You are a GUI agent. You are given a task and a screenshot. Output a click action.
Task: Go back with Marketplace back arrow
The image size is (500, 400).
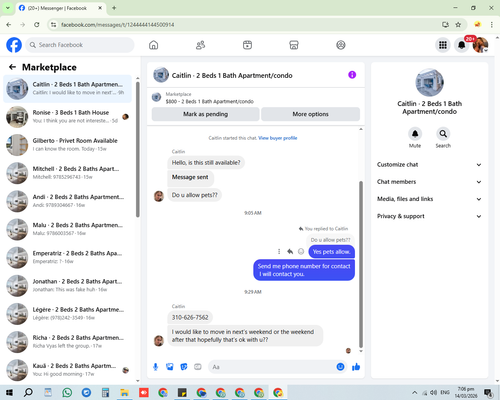(x=12, y=67)
